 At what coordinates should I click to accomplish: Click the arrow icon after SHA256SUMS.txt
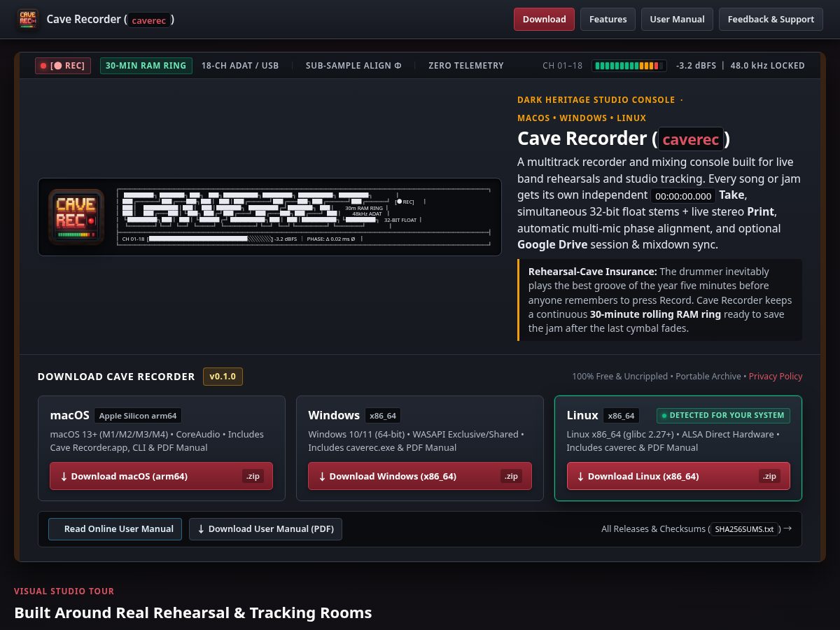(787, 528)
